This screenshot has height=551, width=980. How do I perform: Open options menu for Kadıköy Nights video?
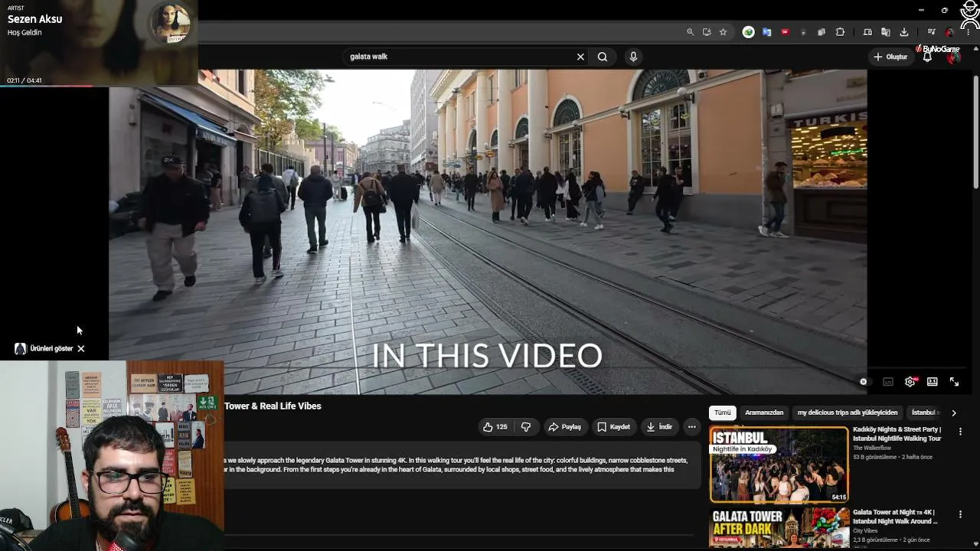pyautogui.click(x=960, y=432)
